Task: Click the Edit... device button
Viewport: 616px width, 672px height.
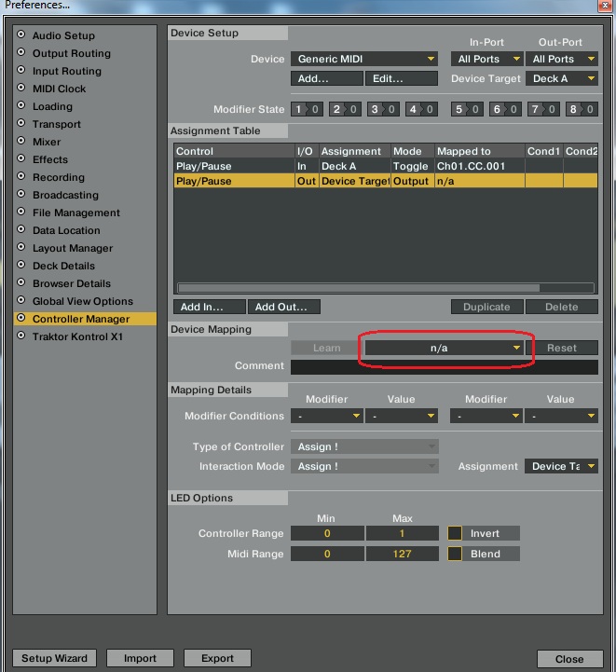Action: pyautogui.click(x=402, y=78)
